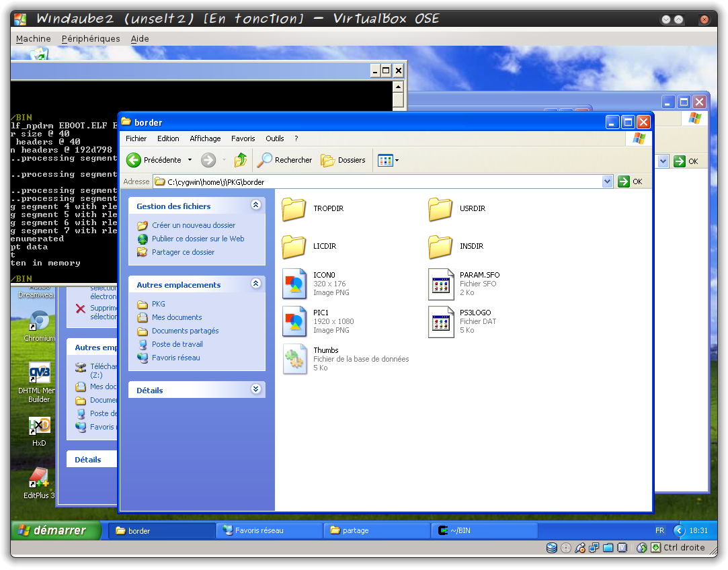Click the Mes documents link
This screenshot has height=570, width=728.
coord(177,317)
